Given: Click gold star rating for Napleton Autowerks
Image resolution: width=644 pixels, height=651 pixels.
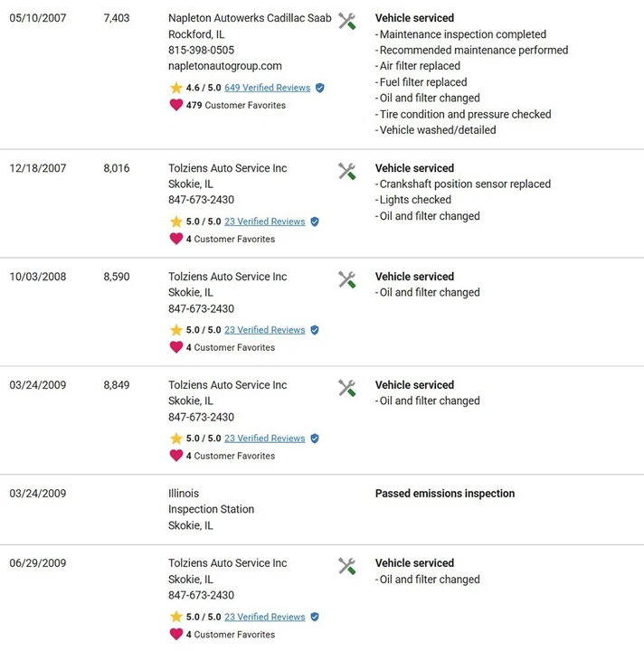Looking at the screenshot, I should (x=176, y=88).
